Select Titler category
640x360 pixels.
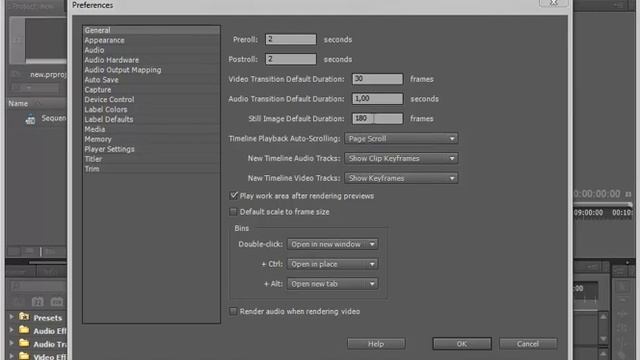[151, 159]
